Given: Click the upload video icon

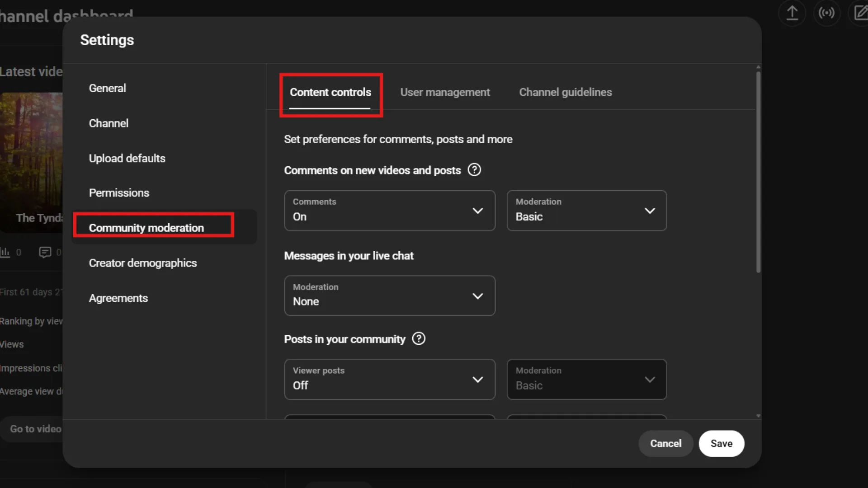Looking at the screenshot, I should pos(792,13).
